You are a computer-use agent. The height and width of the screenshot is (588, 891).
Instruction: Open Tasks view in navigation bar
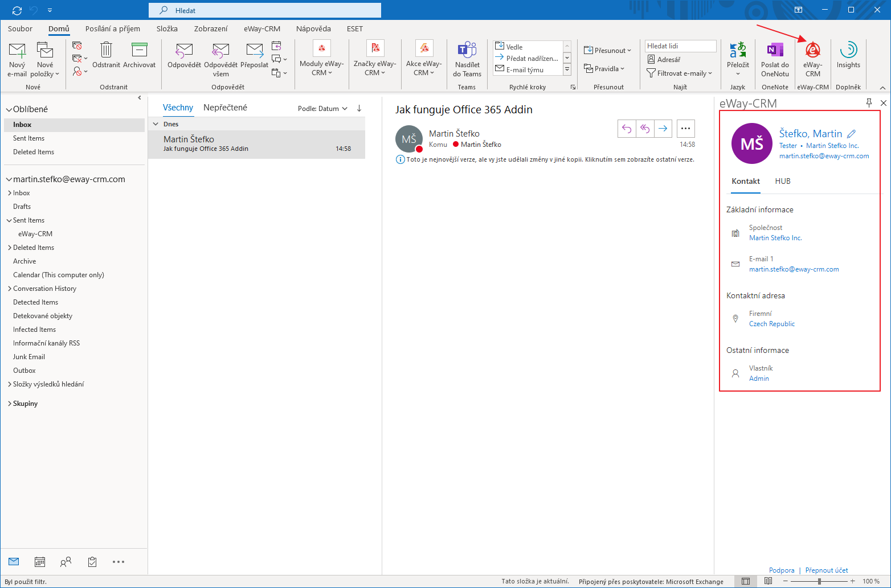92,562
